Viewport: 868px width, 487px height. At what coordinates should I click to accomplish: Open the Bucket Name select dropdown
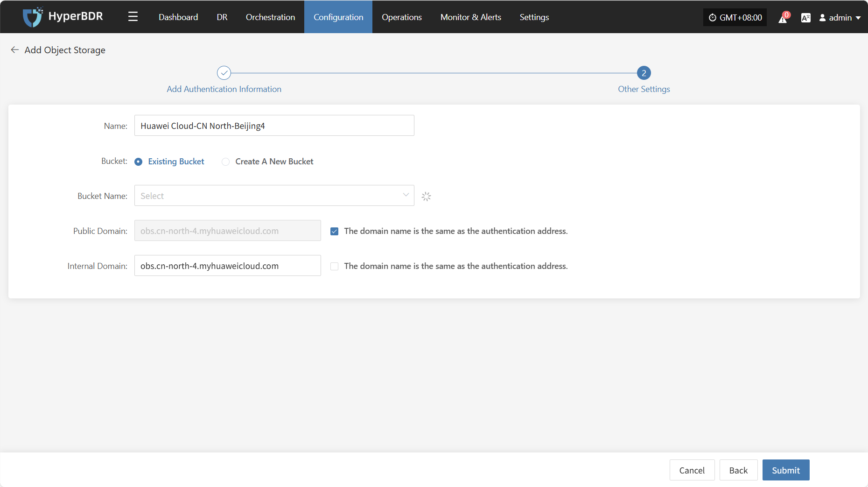coord(274,196)
